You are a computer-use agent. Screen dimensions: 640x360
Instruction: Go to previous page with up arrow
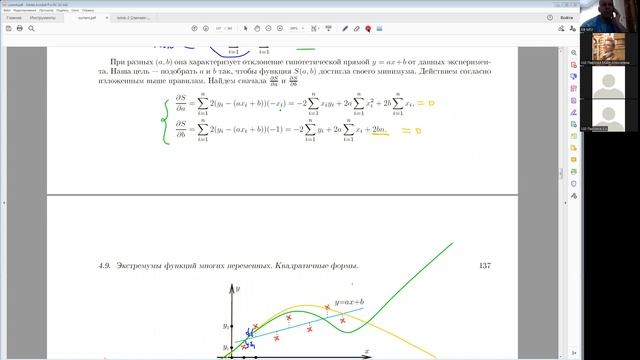click(x=194, y=29)
